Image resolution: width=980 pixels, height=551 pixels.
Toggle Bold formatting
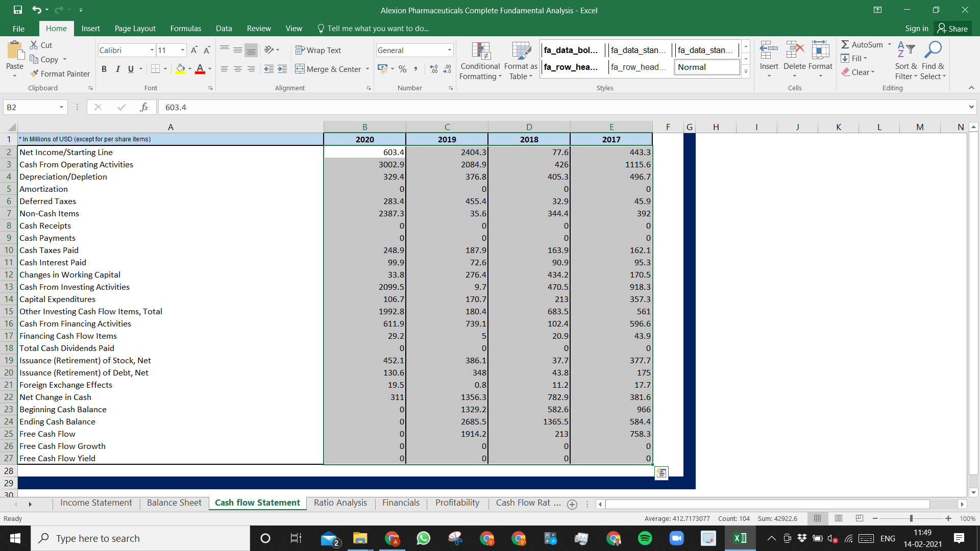click(x=104, y=68)
